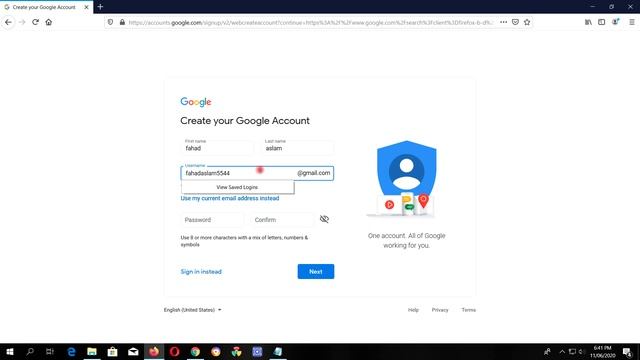Open the Firefox home page icon
This screenshot has height=360, width=640.
pos(49,22)
